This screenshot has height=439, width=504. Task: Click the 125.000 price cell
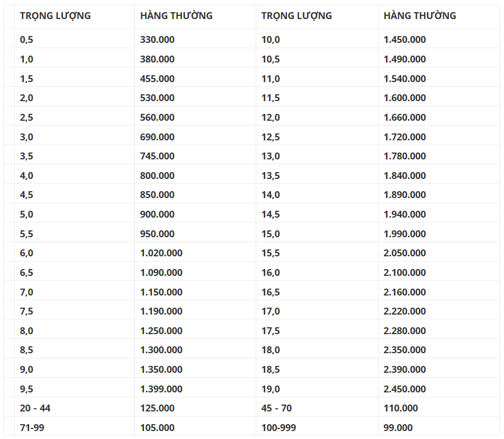click(x=157, y=408)
